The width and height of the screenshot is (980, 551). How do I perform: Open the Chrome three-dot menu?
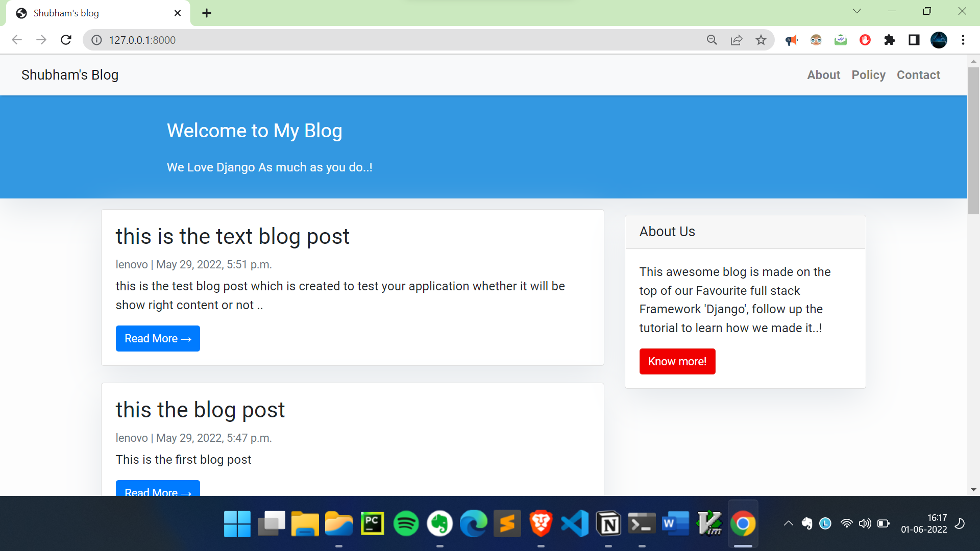click(x=964, y=40)
